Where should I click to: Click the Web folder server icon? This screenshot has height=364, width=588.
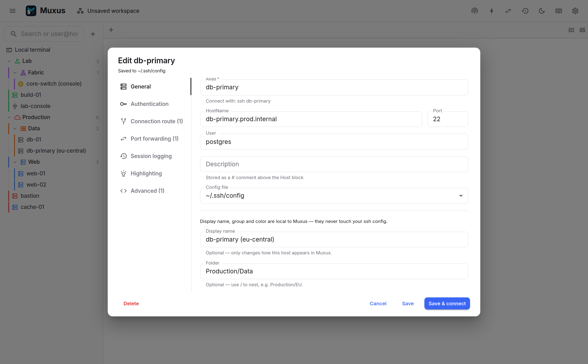(23, 162)
